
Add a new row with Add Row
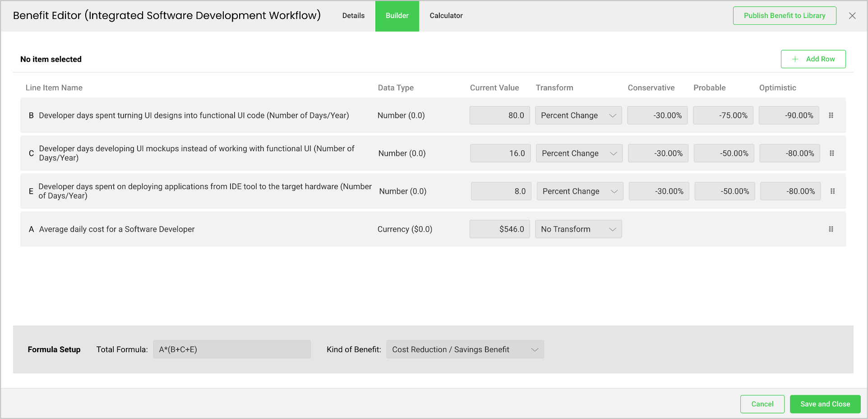813,59
